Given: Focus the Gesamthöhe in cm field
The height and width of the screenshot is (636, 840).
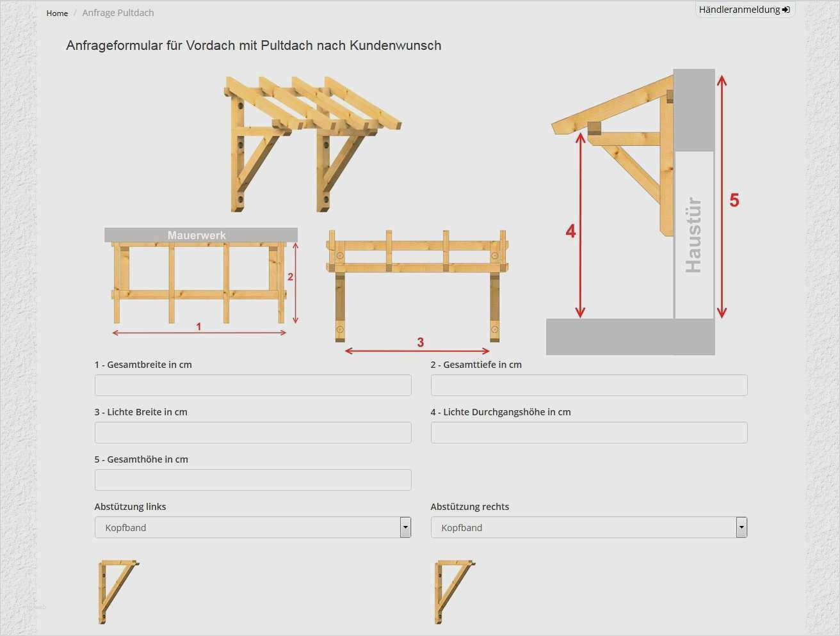Looking at the screenshot, I should (253, 480).
